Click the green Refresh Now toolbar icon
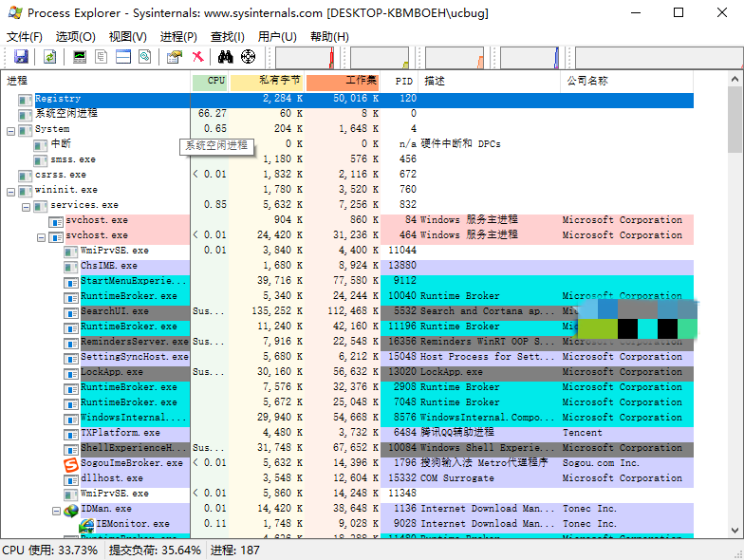This screenshot has height=560, width=744. tap(49, 57)
